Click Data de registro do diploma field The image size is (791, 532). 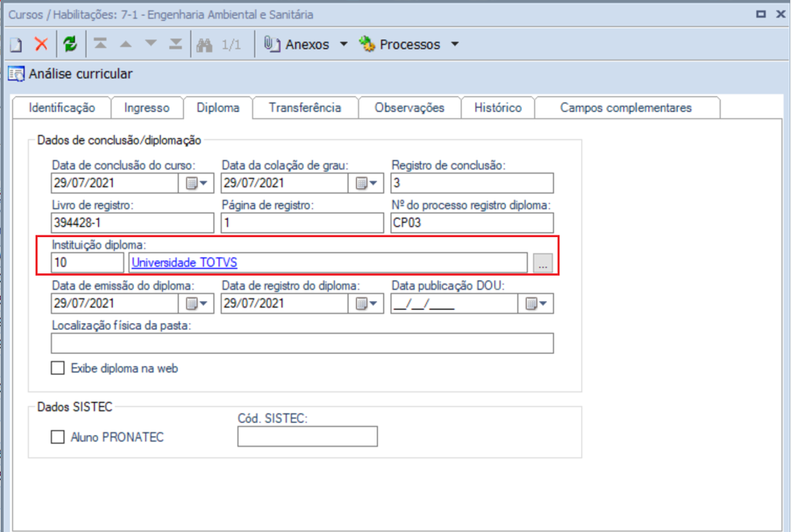pyautogui.click(x=284, y=304)
